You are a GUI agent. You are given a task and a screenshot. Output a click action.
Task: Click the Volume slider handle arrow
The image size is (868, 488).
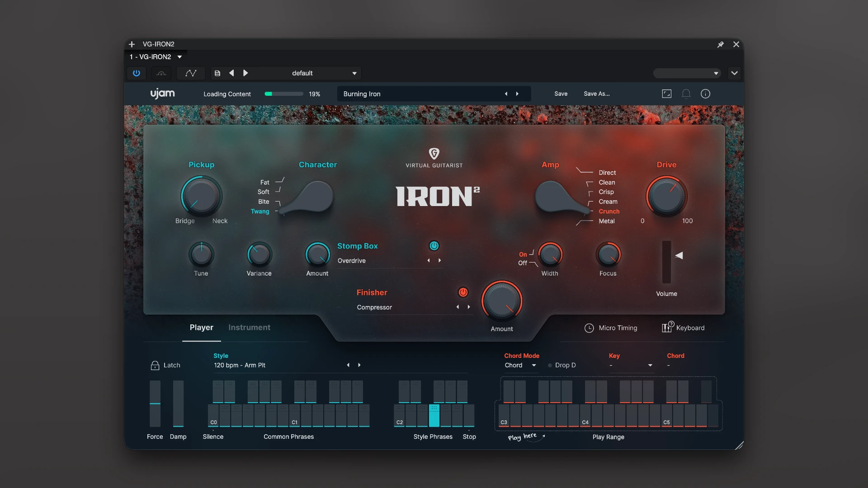(x=679, y=256)
